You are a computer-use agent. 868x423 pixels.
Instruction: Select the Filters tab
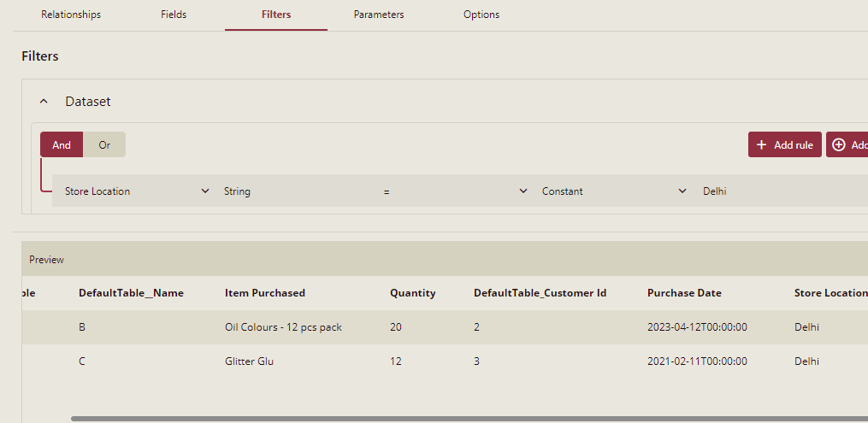point(276,15)
